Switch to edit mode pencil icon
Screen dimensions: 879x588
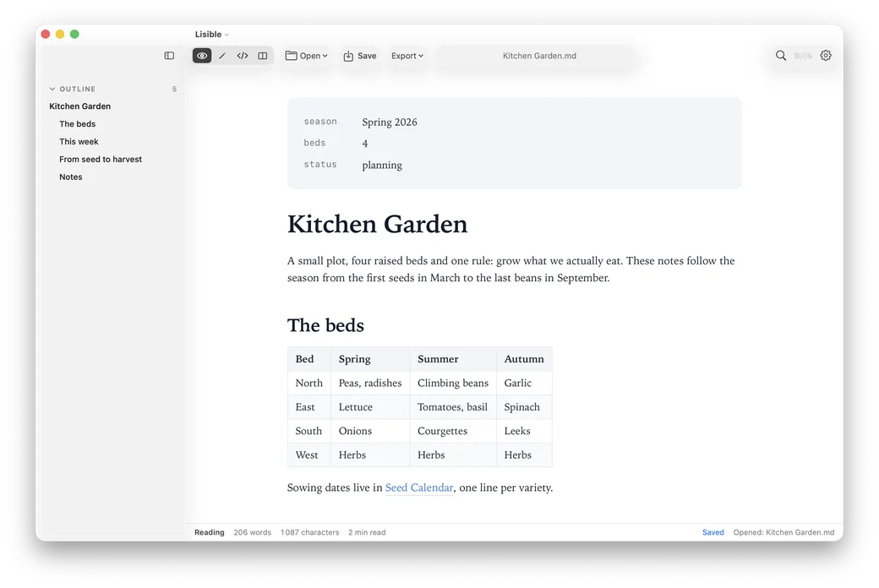[222, 56]
